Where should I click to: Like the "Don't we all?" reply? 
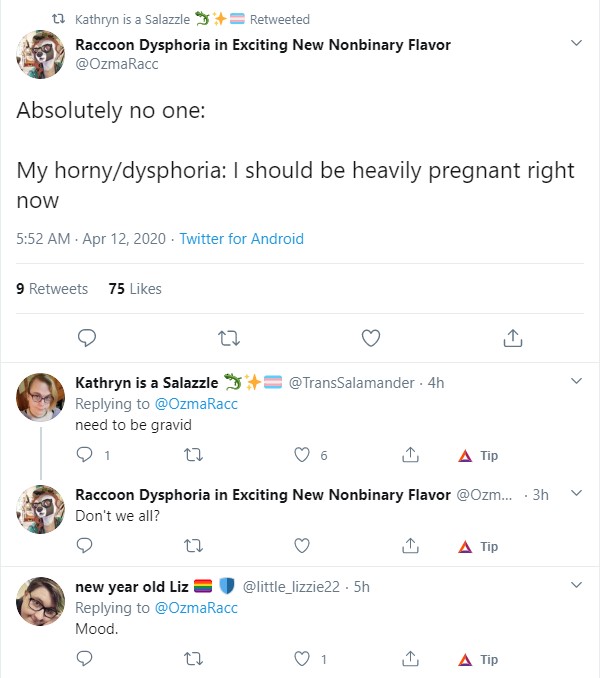point(302,546)
